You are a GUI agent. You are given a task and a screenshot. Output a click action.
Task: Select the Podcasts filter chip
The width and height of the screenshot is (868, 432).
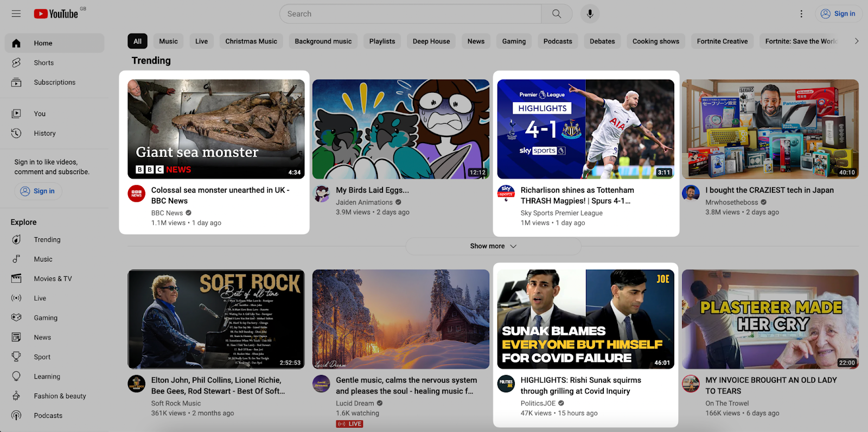(558, 41)
